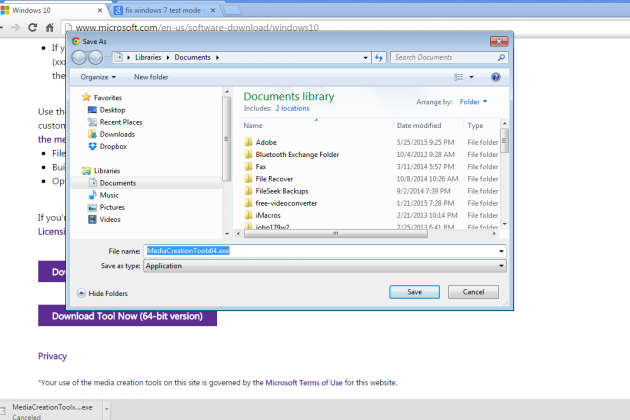Click the browser address bar URL

coord(197,27)
